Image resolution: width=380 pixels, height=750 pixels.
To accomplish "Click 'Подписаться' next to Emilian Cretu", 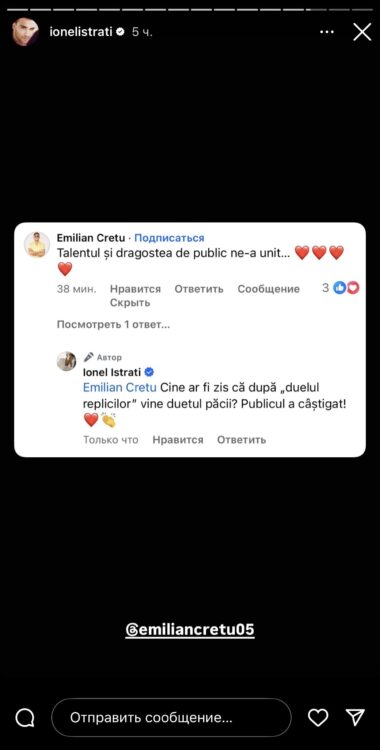I will [169, 238].
